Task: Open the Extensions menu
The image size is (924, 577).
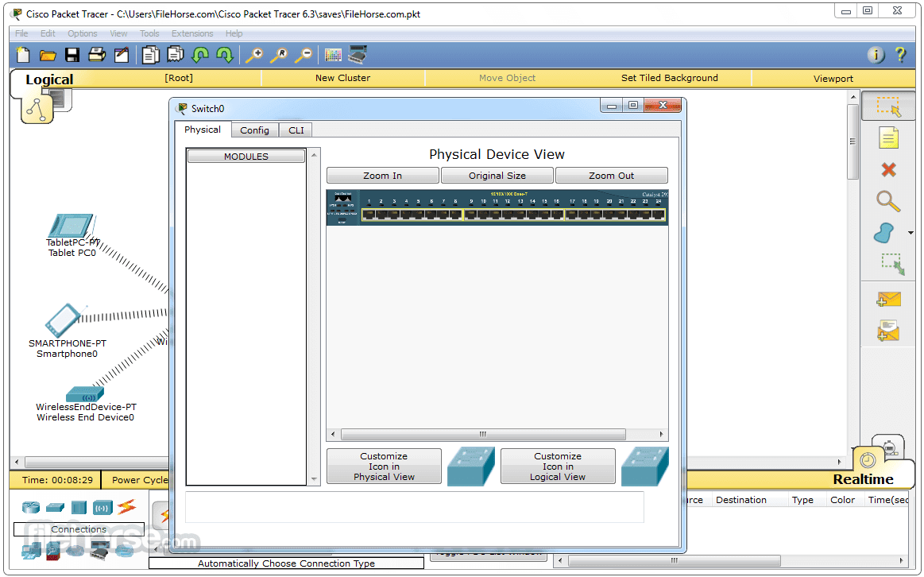Action: pos(191,33)
